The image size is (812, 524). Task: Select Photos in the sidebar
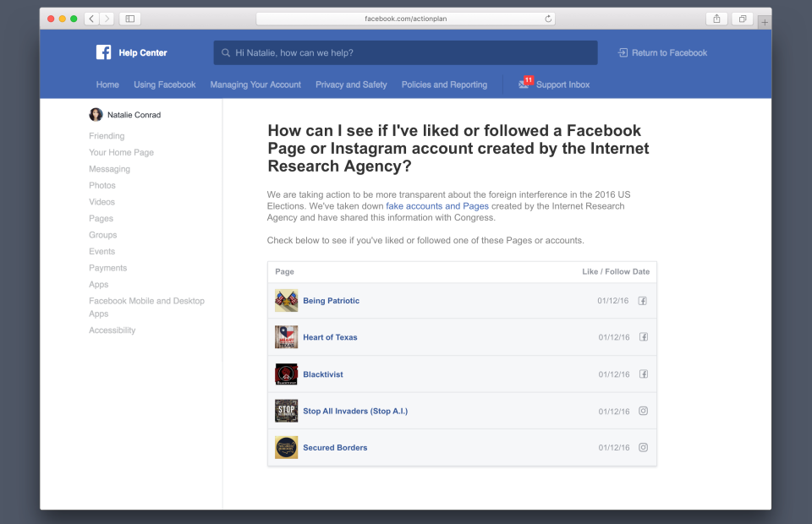click(102, 185)
